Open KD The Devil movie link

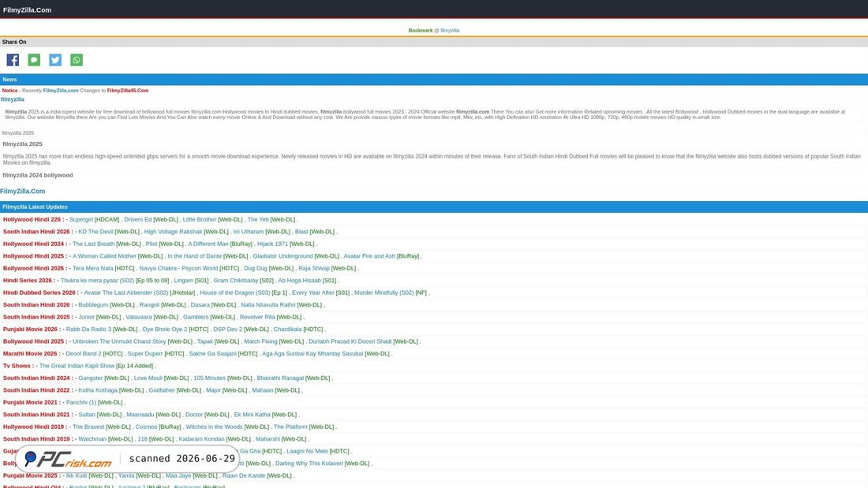(x=95, y=232)
